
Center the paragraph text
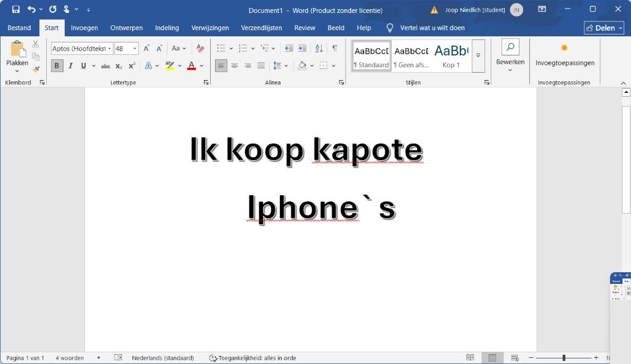(x=234, y=65)
